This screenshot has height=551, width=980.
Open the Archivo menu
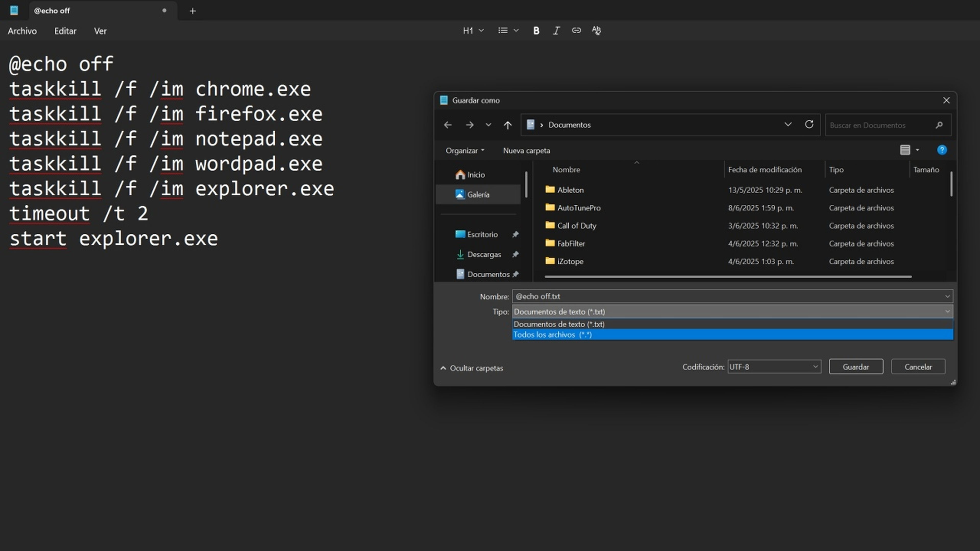point(22,31)
